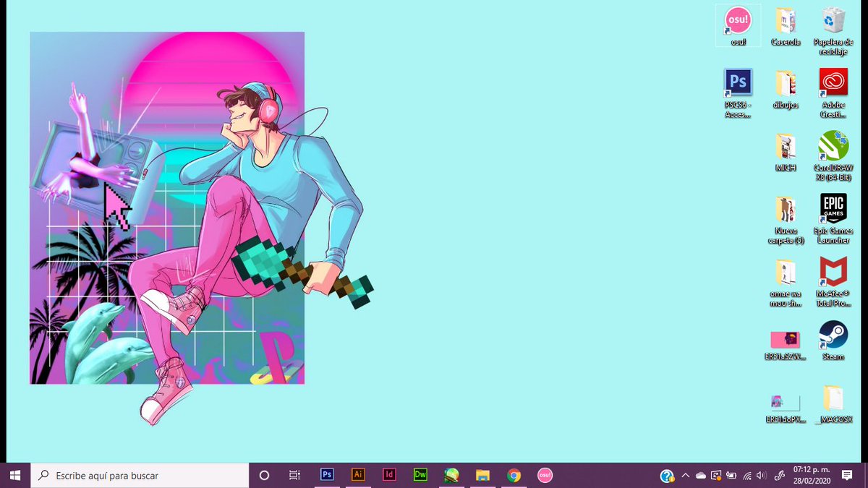
Task: Switch to Illustrator on the taskbar
Action: click(x=358, y=475)
